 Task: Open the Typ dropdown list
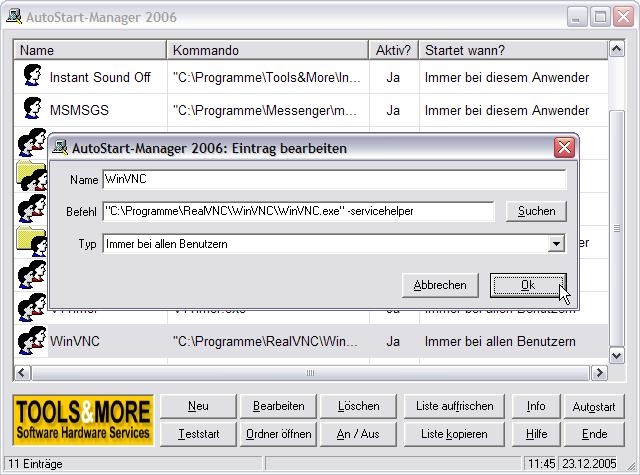[x=556, y=244]
